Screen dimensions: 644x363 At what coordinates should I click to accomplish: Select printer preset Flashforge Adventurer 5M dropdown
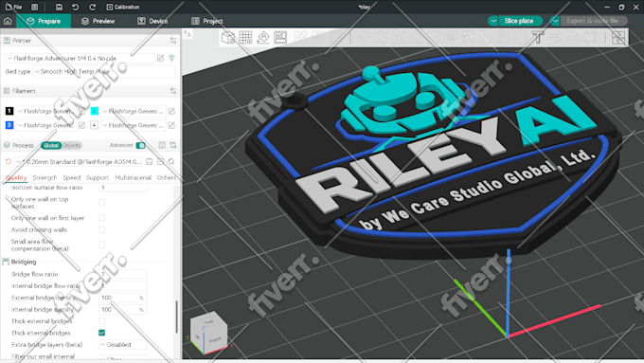coord(80,59)
